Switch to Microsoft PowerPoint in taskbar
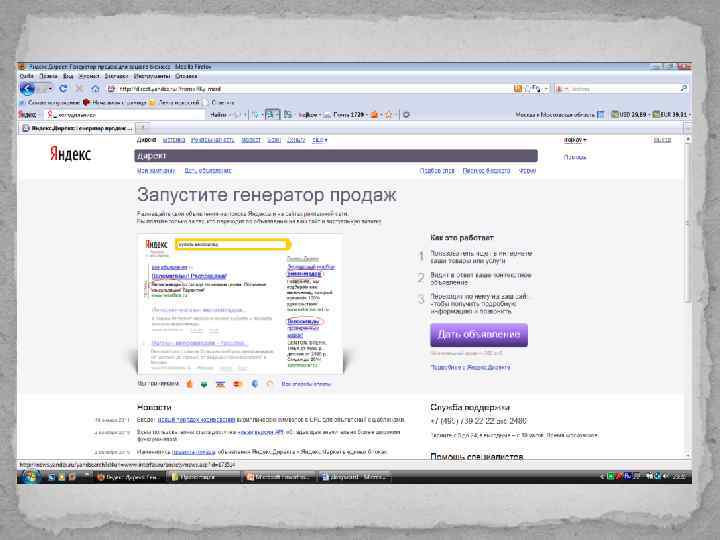Viewport: 720px width, 540px height. point(279,477)
